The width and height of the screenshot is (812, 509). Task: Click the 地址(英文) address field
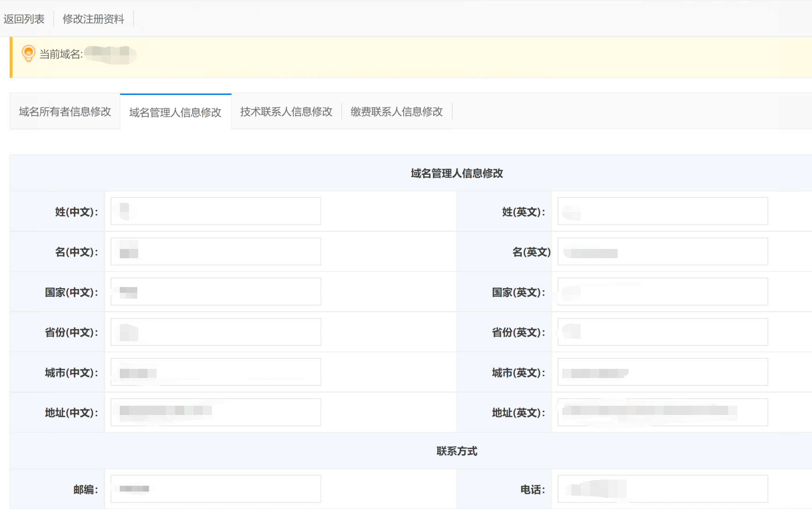663,412
